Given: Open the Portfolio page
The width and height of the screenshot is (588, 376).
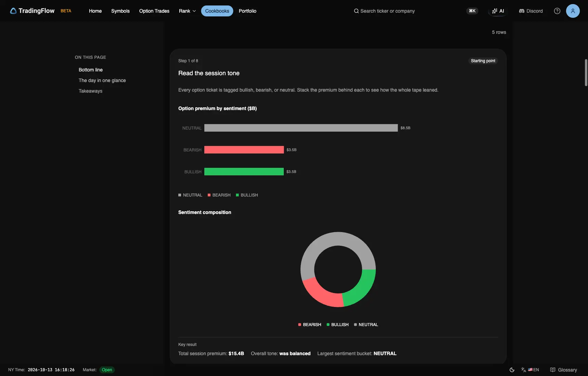Looking at the screenshot, I should (x=247, y=11).
